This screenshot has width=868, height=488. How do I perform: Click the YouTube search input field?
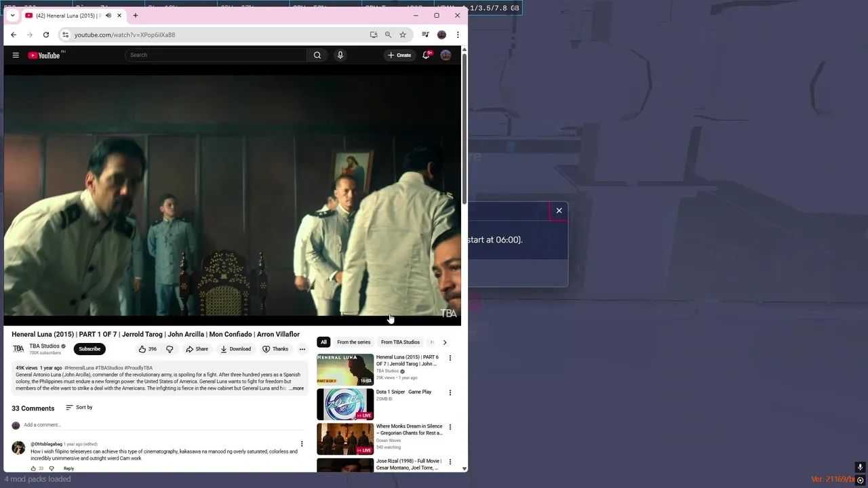pyautogui.click(x=216, y=55)
